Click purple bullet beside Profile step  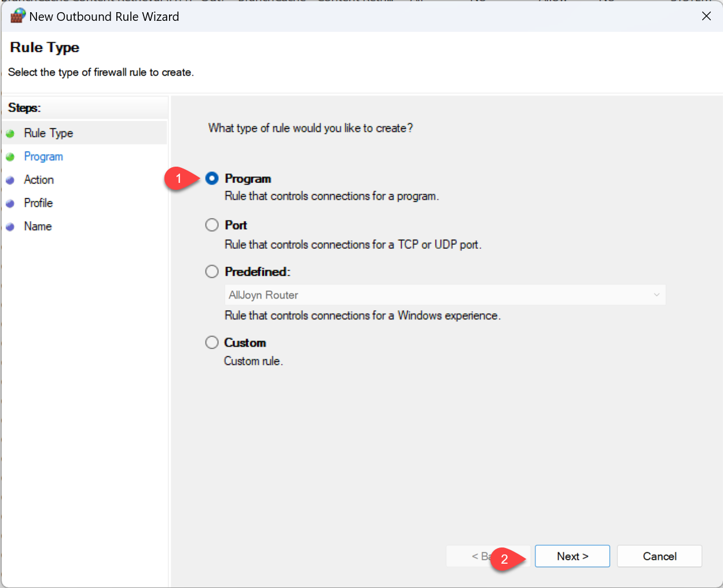10,203
